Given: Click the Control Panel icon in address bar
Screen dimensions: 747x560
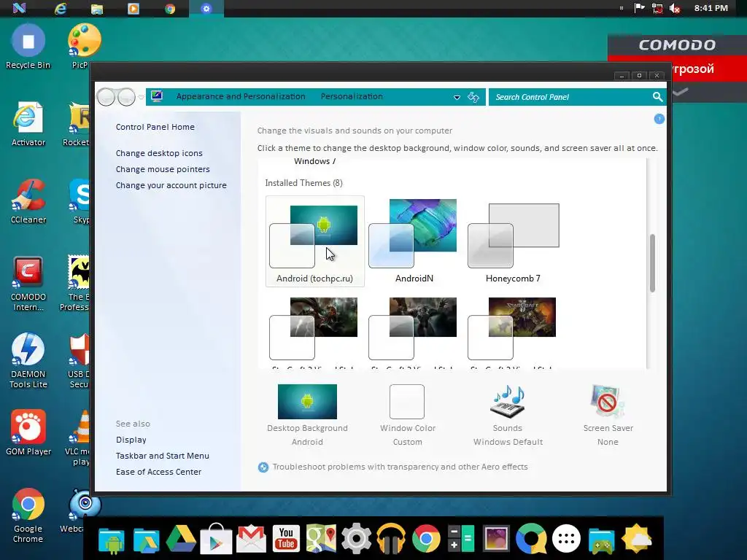Looking at the screenshot, I should [157, 96].
